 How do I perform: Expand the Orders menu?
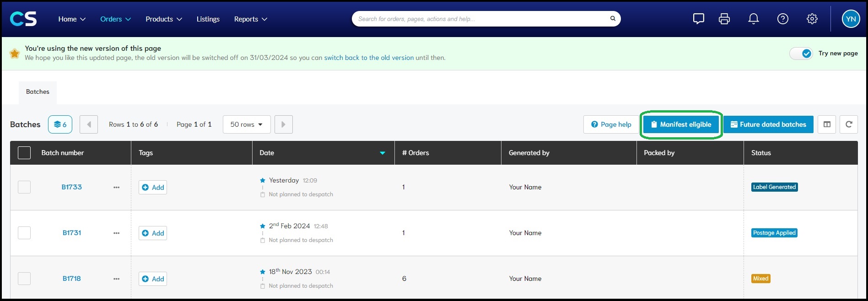115,19
